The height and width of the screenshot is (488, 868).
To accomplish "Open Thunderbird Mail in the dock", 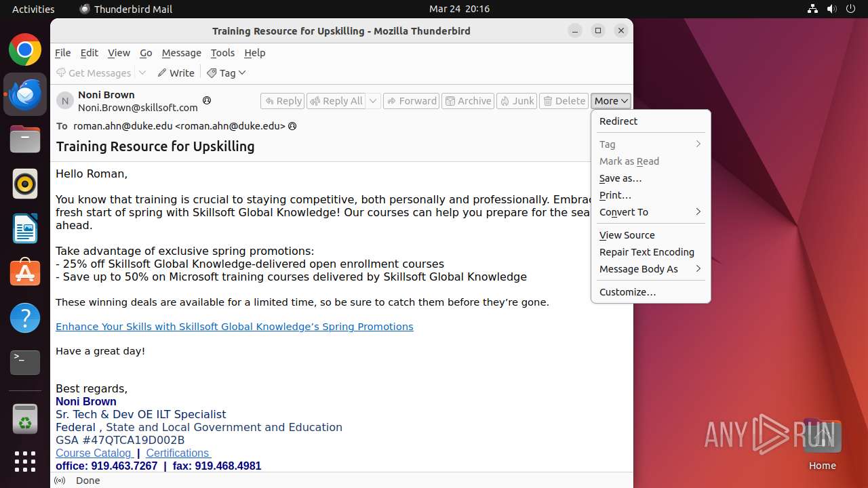I will (x=25, y=94).
